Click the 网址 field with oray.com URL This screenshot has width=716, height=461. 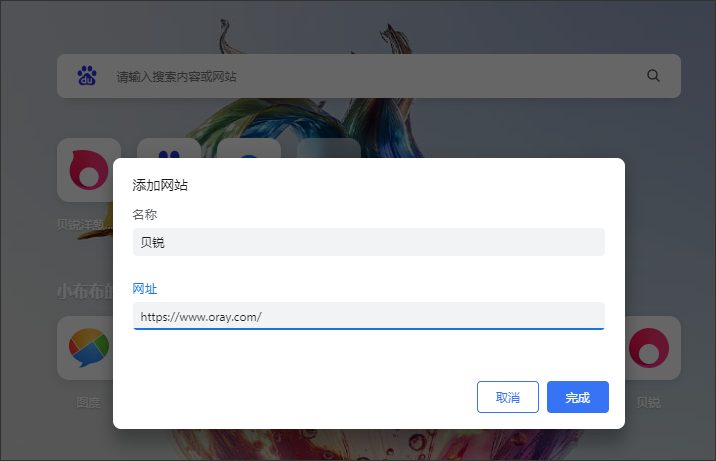[x=368, y=316]
